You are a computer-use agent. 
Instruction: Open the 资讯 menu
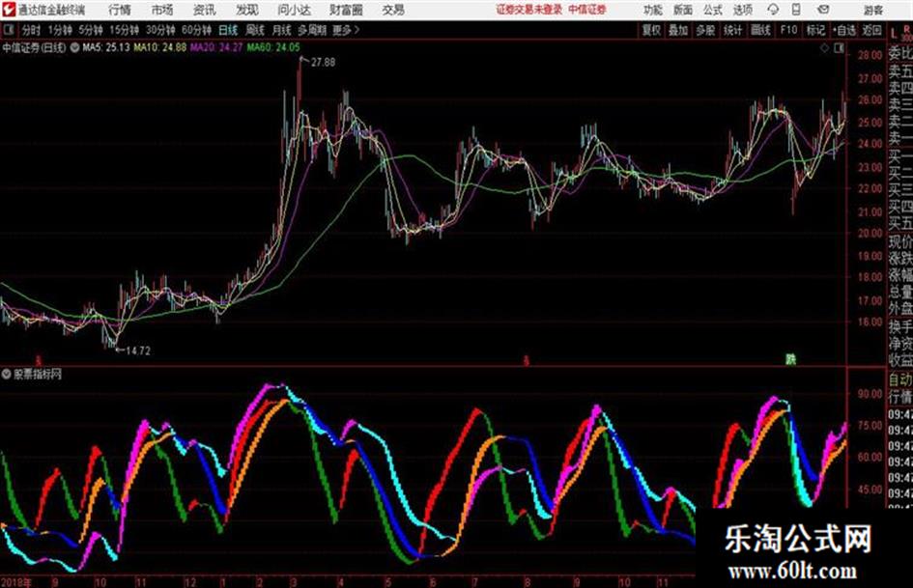pyautogui.click(x=205, y=10)
